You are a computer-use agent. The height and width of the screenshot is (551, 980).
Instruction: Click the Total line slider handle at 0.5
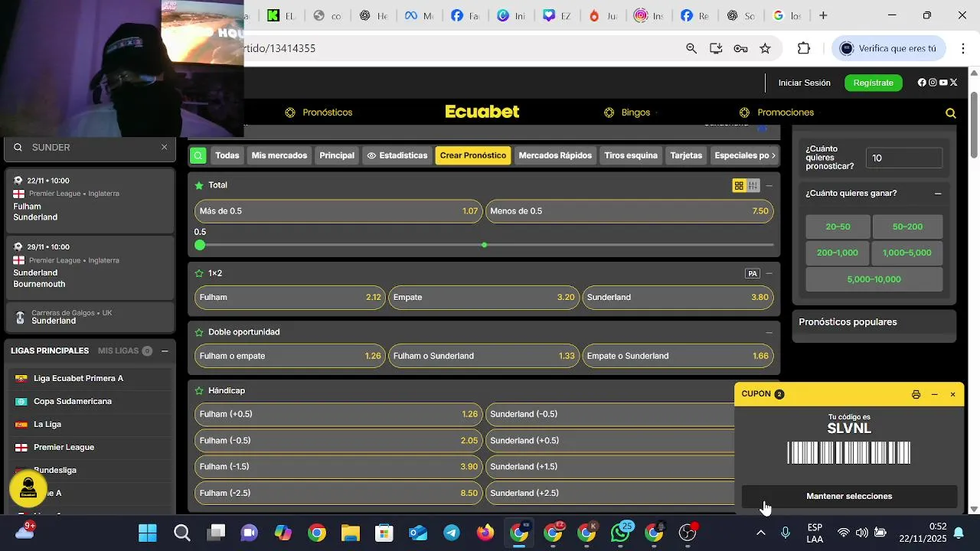pos(200,245)
